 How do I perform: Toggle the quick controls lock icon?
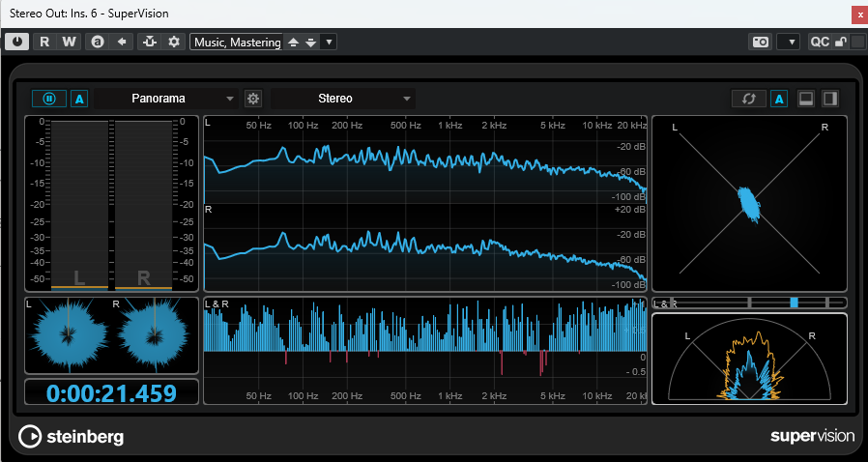[x=841, y=42]
